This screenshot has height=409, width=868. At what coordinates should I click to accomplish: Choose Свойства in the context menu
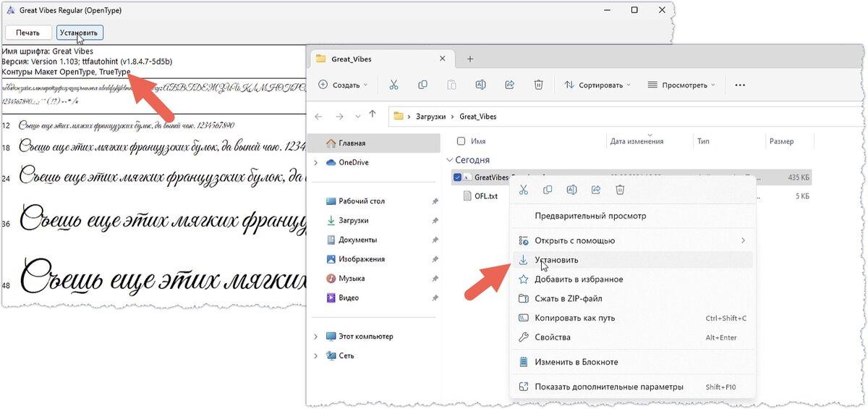pyautogui.click(x=633, y=337)
